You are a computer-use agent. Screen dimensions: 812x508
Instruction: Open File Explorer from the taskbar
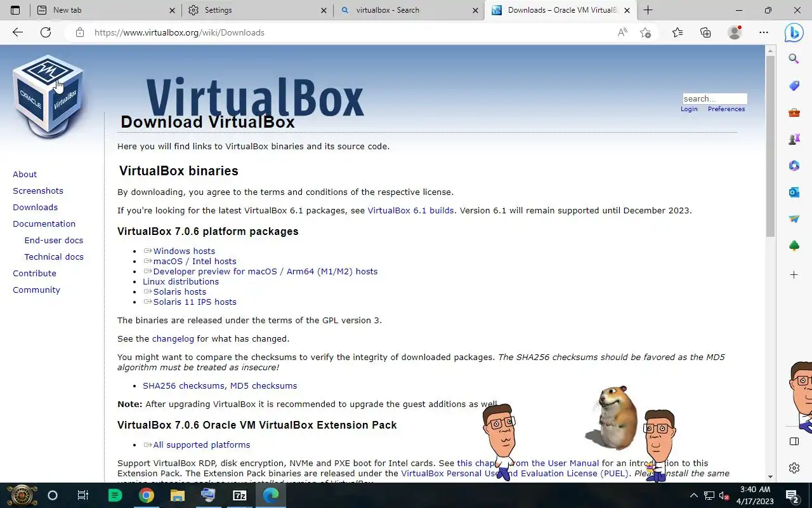tap(177, 495)
